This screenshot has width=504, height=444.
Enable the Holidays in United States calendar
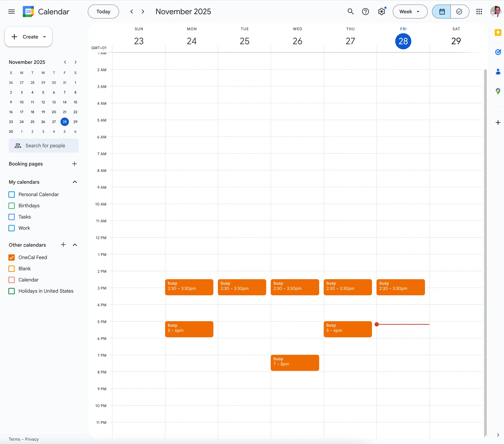point(11,291)
